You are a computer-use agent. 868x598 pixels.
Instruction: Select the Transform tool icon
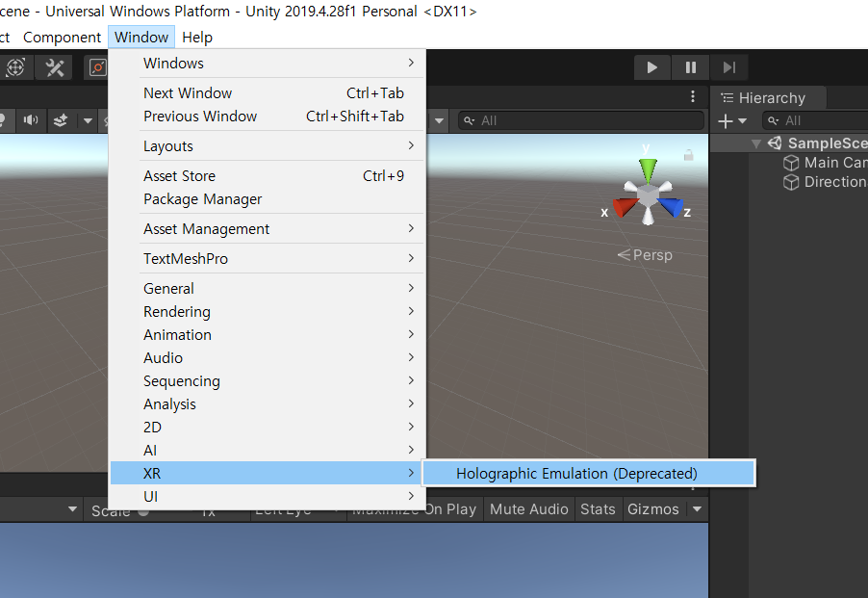click(x=15, y=67)
